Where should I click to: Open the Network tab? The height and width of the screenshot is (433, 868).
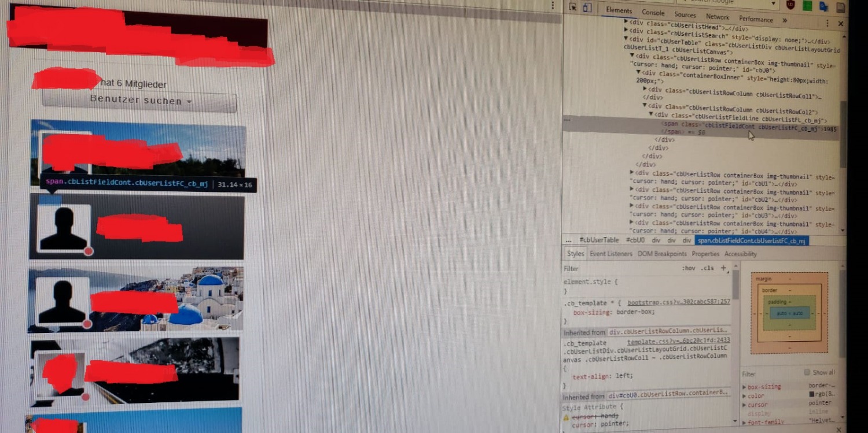coord(718,17)
